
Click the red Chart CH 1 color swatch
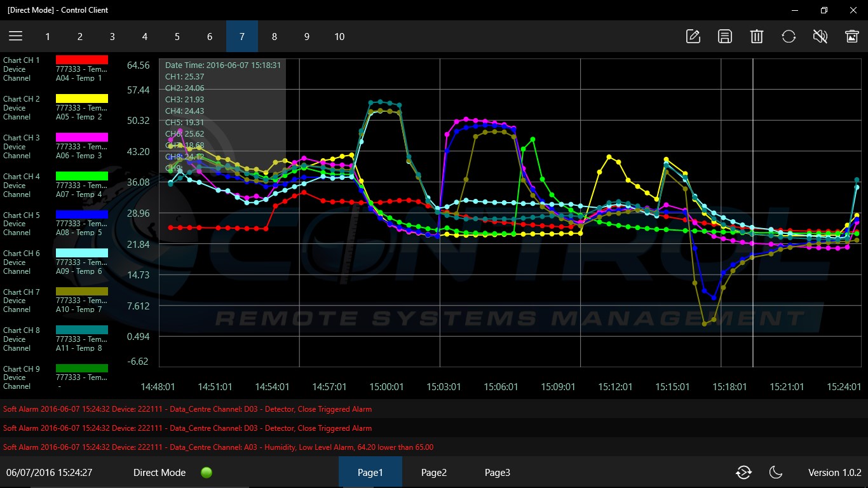pos(82,60)
